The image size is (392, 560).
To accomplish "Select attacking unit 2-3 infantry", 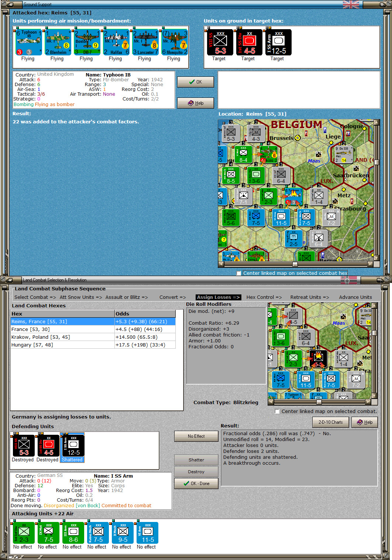I will pyautogui.click(x=24, y=533).
